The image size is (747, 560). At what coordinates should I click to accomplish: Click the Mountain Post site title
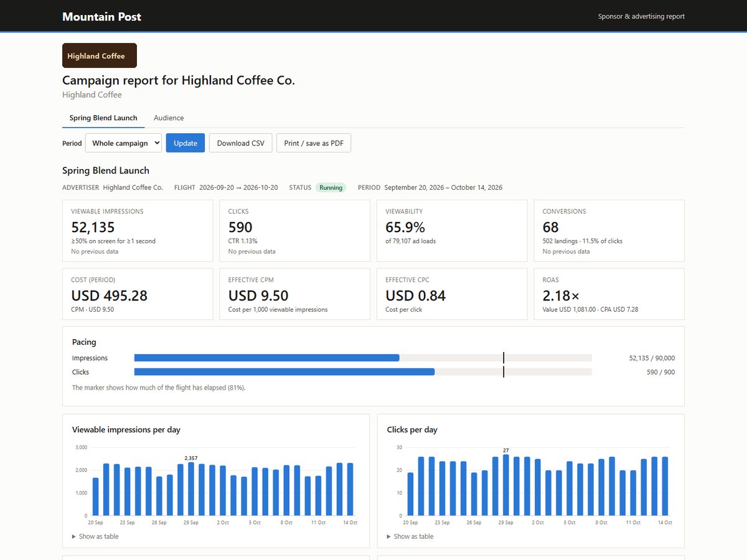point(101,17)
